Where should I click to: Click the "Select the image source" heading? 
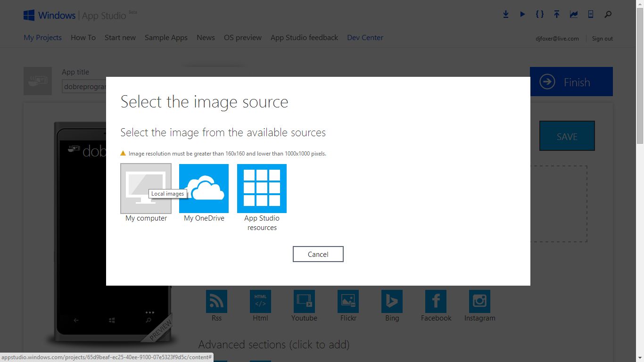(x=204, y=102)
